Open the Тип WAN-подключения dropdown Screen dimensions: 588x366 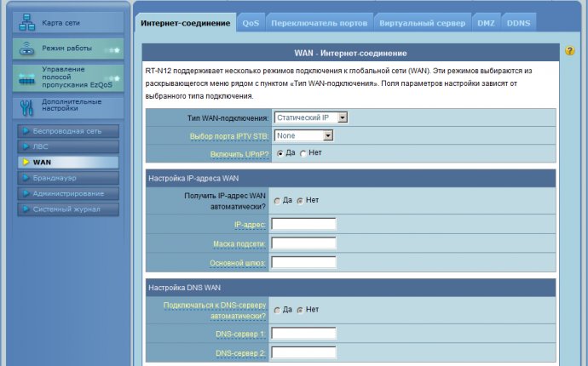pyautogui.click(x=311, y=117)
